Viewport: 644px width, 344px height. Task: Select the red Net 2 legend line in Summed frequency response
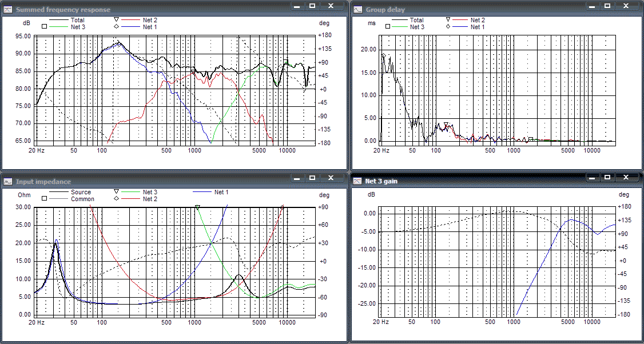point(129,19)
